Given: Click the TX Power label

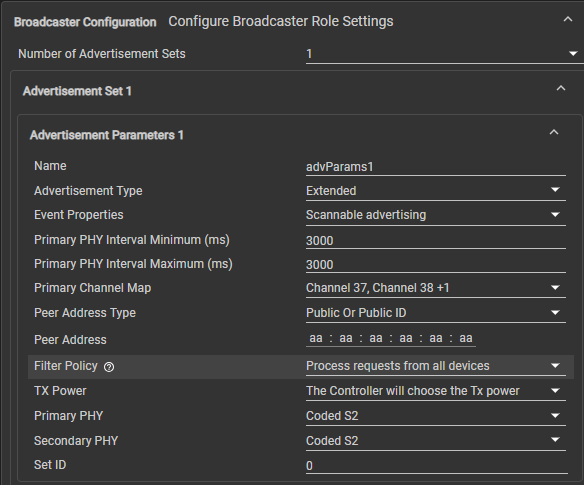Looking at the screenshot, I should point(60,391).
